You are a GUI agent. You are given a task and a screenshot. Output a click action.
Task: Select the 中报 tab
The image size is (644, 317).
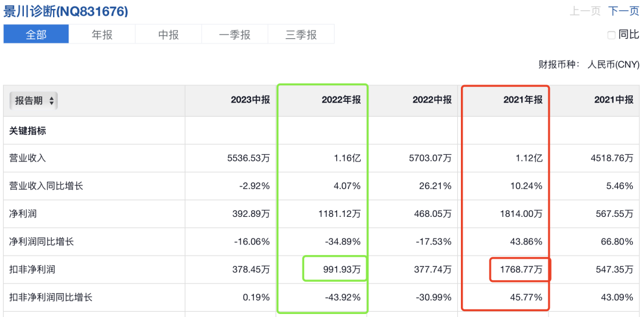click(x=168, y=35)
